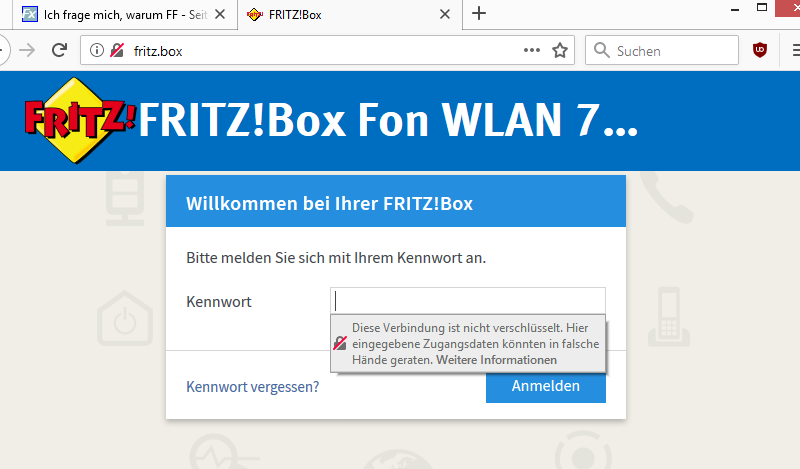This screenshot has height=469, width=800.
Task: Switch to 'Ich frage mich, warum FF' tab
Action: coord(124,14)
